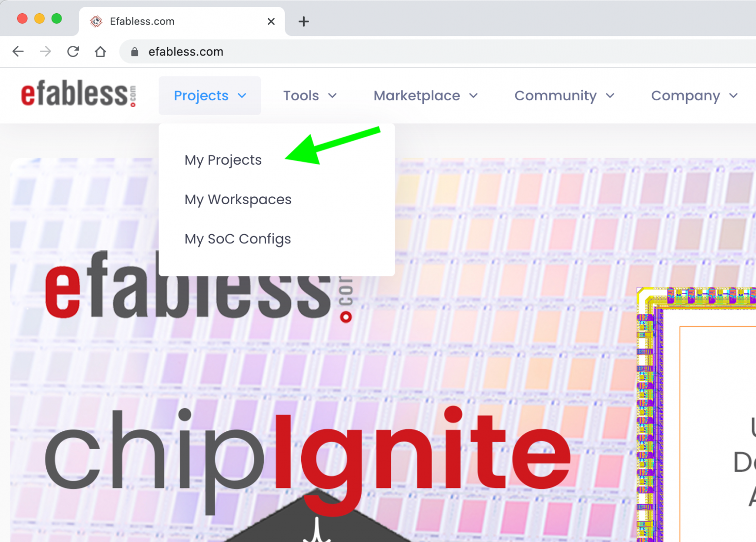Click the macOS red close window button

pos(22,19)
